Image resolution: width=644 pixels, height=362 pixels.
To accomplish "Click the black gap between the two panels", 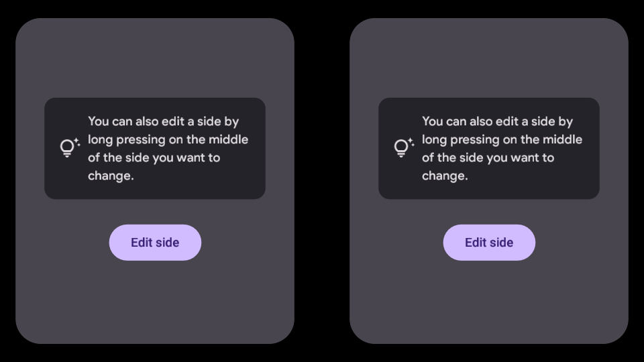I will pyautogui.click(x=322, y=181).
